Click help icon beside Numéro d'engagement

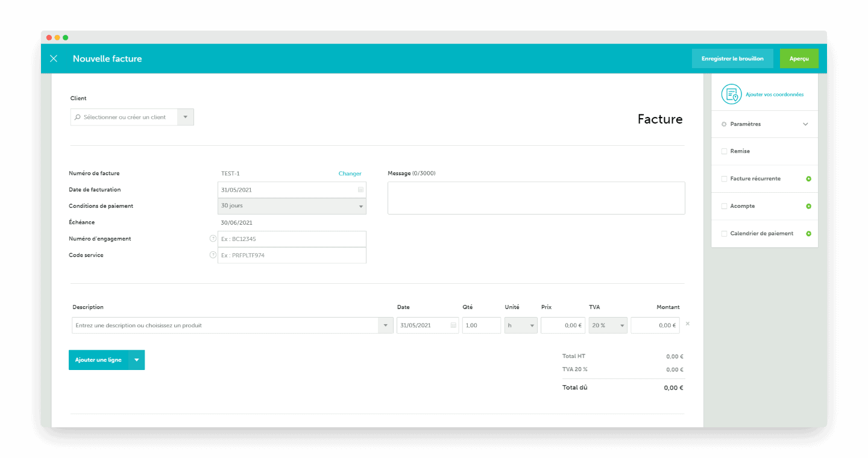pos(213,239)
